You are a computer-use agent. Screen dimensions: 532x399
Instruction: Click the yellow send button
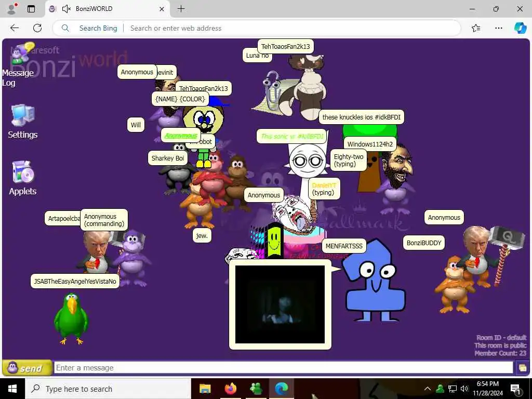pyautogui.click(x=27, y=368)
